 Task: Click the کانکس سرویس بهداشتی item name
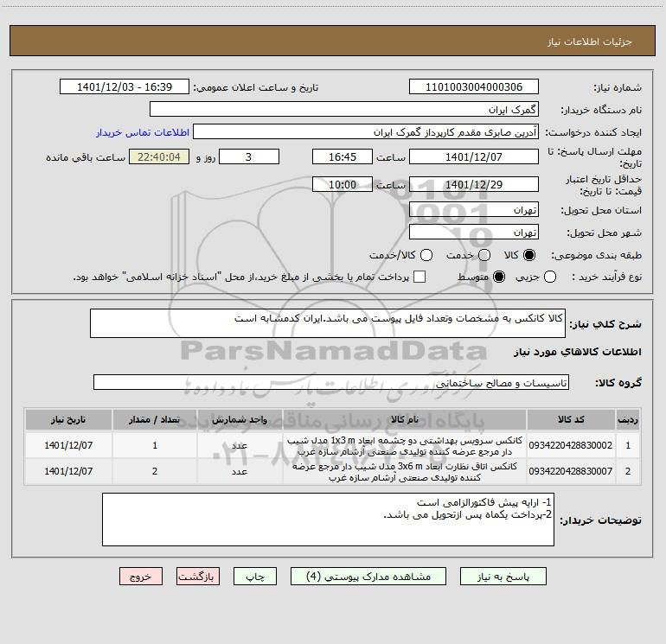(405, 446)
